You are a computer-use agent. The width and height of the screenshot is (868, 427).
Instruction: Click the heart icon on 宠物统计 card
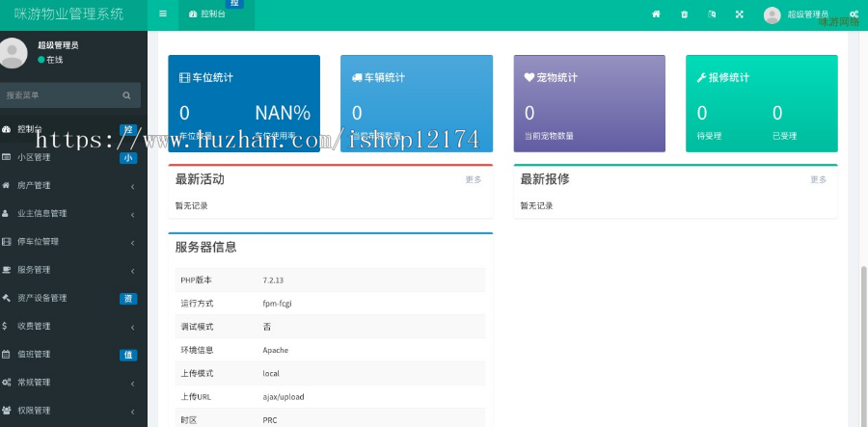pos(529,77)
